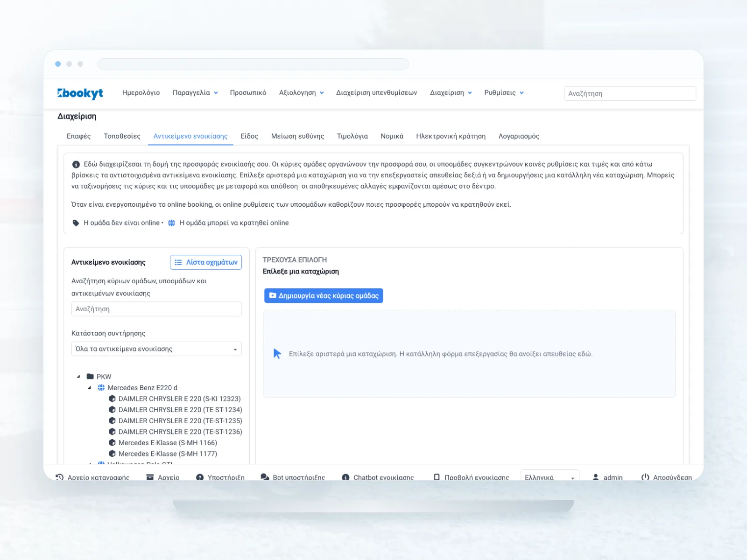This screenshot has height=560, width=747.
Task: Switch to the Επαφές tab
Action: (78, 136)
